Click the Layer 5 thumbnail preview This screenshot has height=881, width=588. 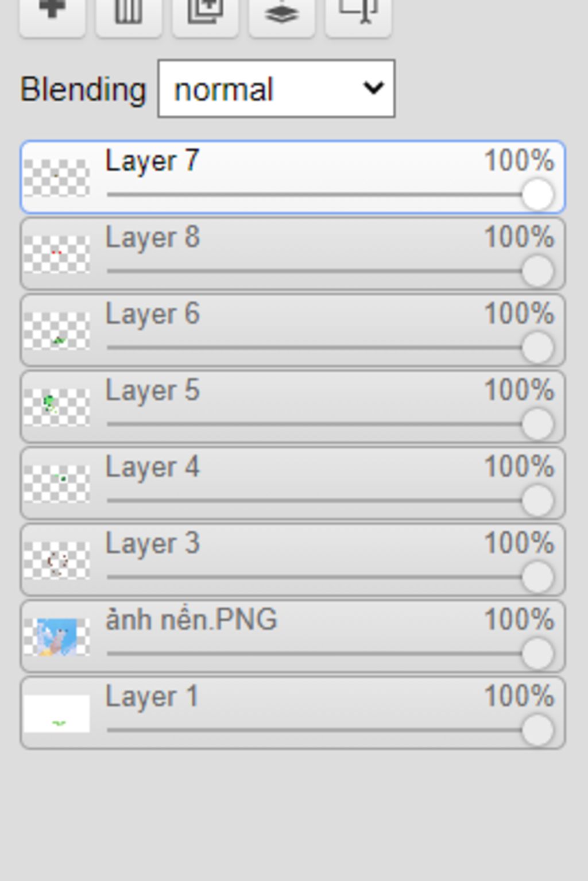(56, 407)
